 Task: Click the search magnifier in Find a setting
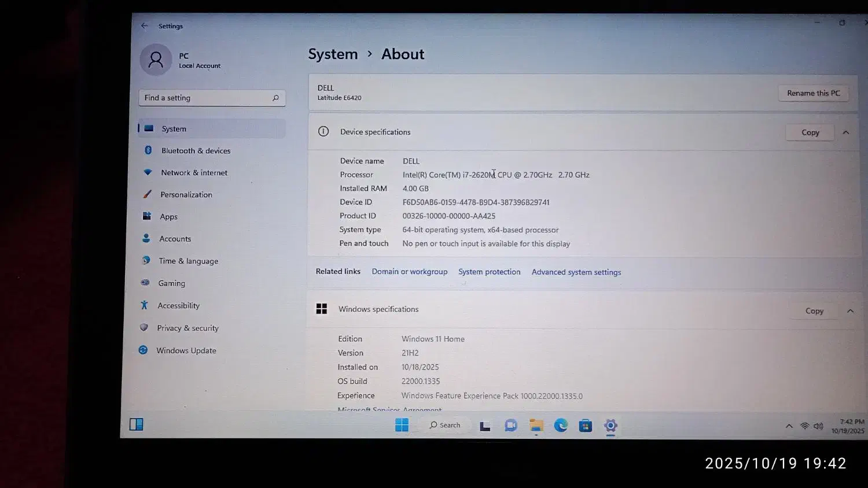pos(275,98)
